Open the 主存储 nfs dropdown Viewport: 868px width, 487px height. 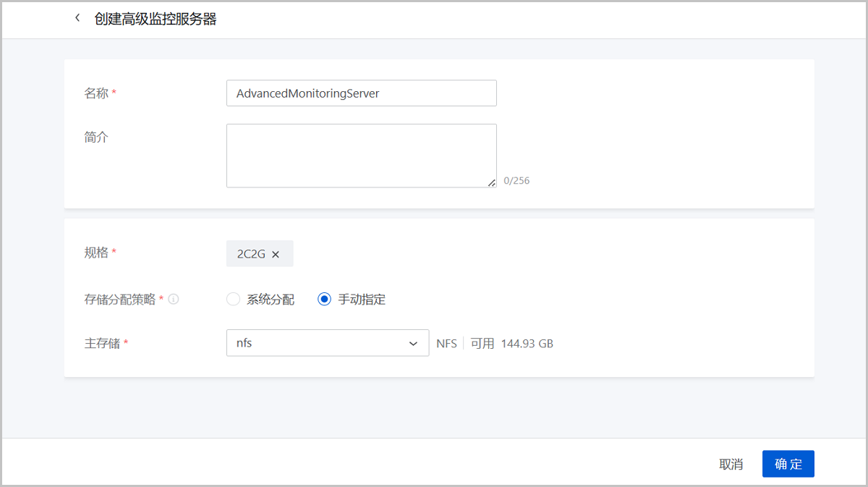coord(318,343)
